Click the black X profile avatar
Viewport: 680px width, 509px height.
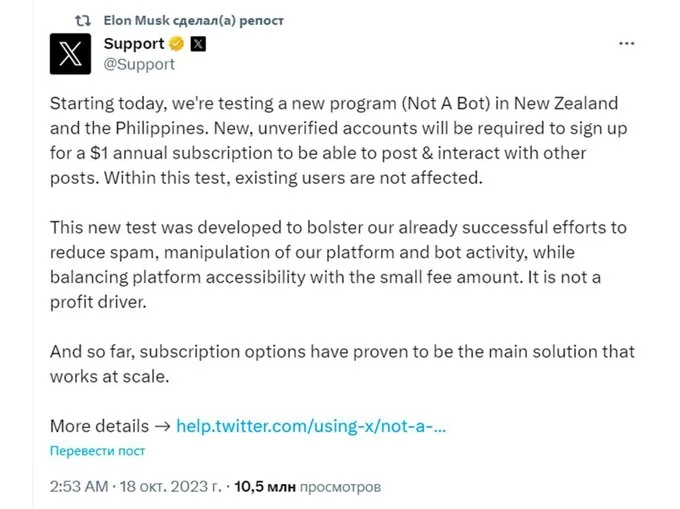tap(70, 54)
